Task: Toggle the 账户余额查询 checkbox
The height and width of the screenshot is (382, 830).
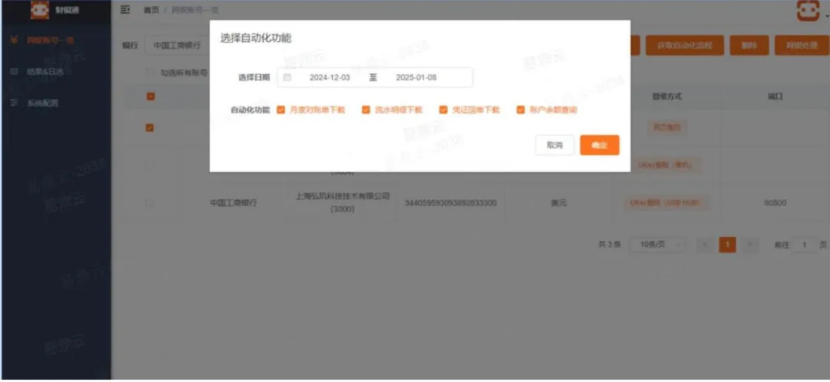Action: coord(521,110)
